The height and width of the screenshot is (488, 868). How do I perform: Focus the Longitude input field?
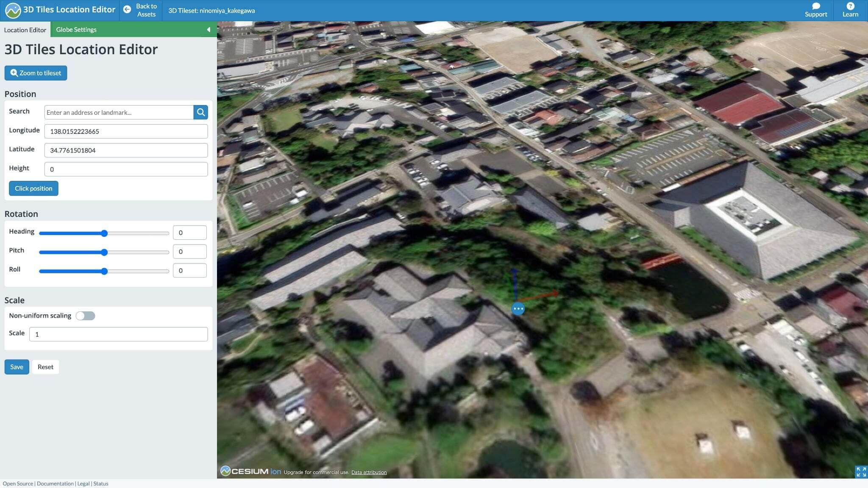tap(126, 131)
